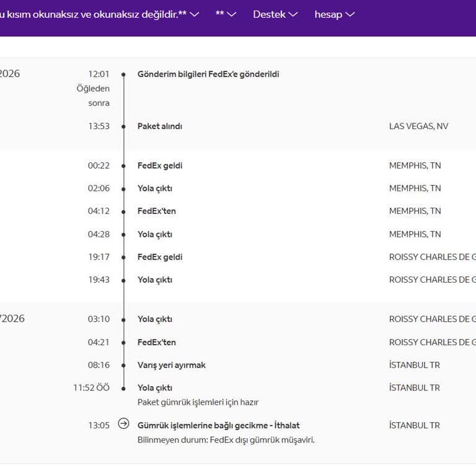Select the 'Paket alındı' event text
The image size is (476, 476).
pyautogui.click(x=160, y=126)
